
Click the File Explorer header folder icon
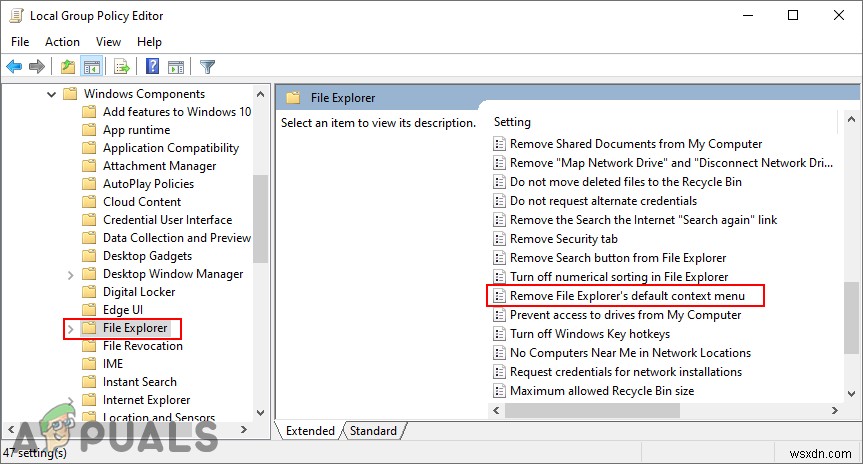click(293, 98)
